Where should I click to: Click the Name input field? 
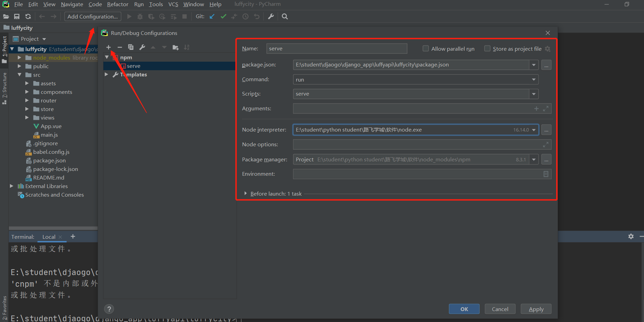point(336,49)
